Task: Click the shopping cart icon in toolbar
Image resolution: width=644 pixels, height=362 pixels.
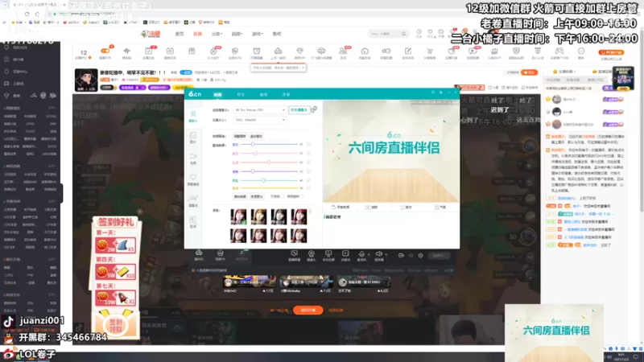Action: [430, 52]
